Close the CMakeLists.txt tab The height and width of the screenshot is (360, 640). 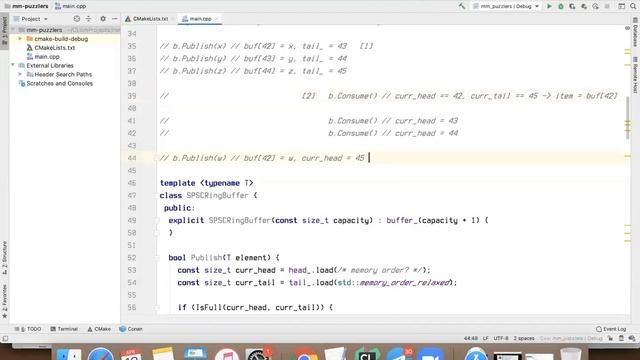(x=173, y=19)
